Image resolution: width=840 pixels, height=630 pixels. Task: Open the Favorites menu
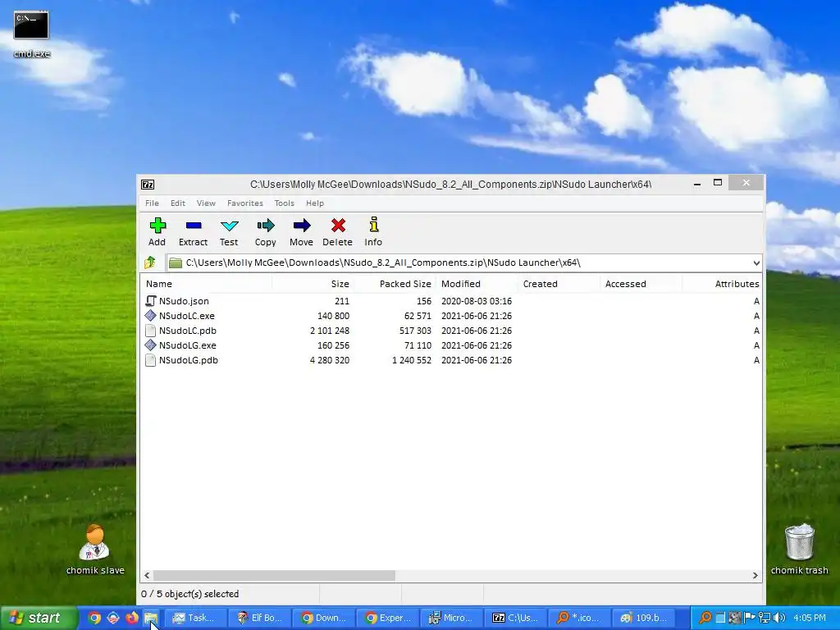[244, 203]
